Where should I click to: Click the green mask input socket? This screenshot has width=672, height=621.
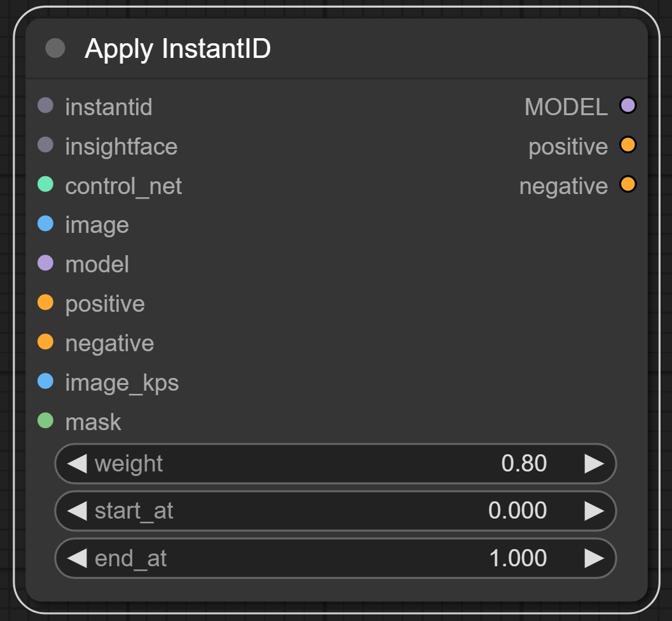[45, 421]
